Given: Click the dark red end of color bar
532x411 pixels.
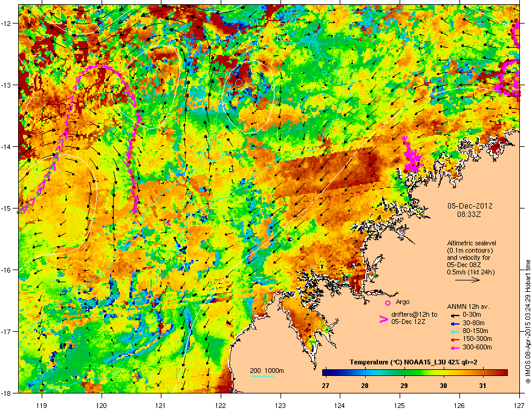Looking at the screenshot, I should [x=505, y=373].
